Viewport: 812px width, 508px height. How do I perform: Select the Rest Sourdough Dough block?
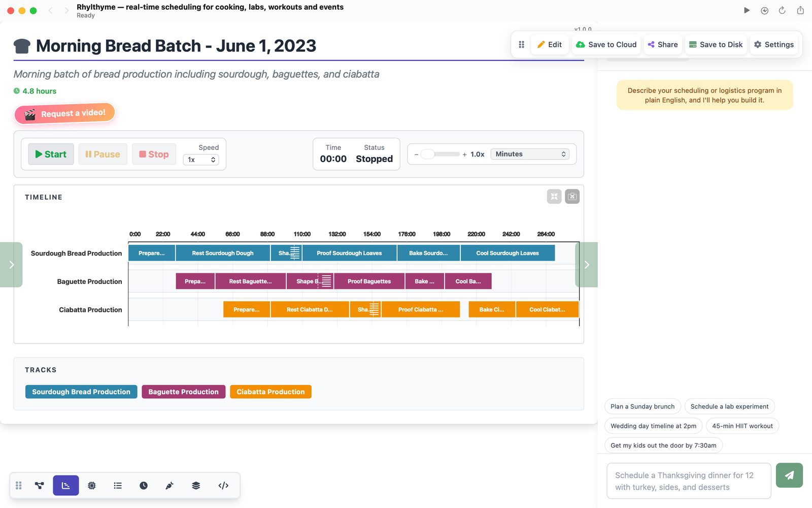(223, 253)
